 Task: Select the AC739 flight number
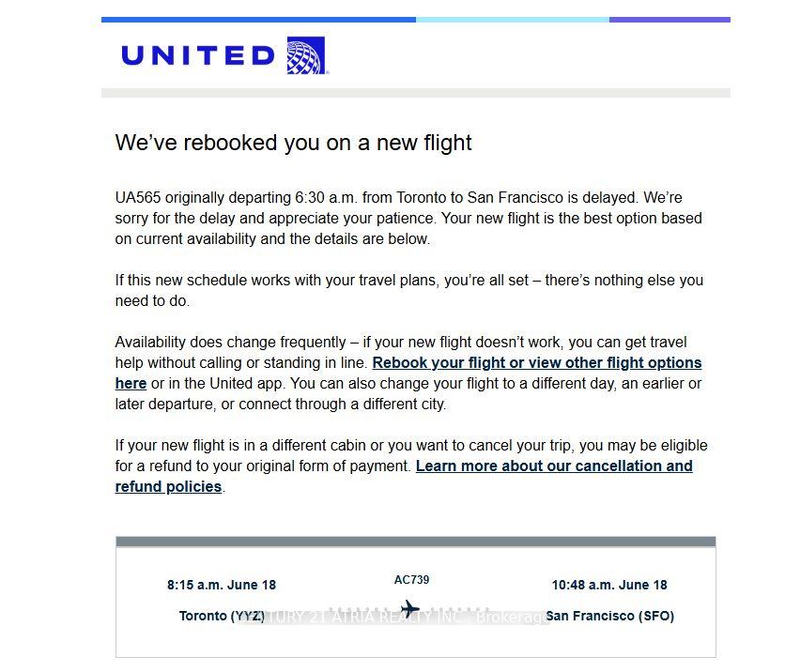tap(411, 580)
